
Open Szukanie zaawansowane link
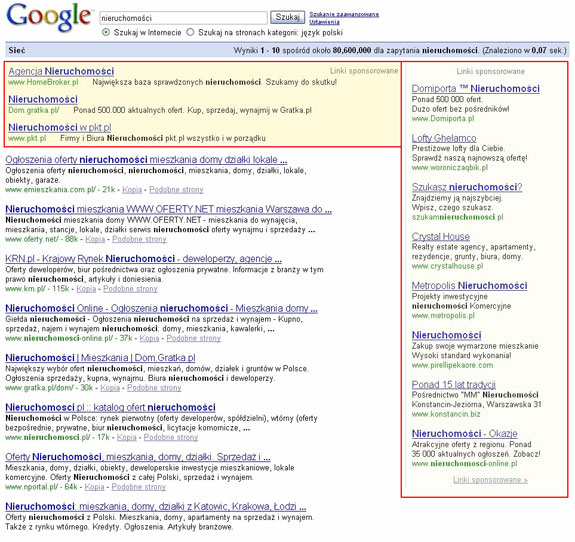click(344, 14)
